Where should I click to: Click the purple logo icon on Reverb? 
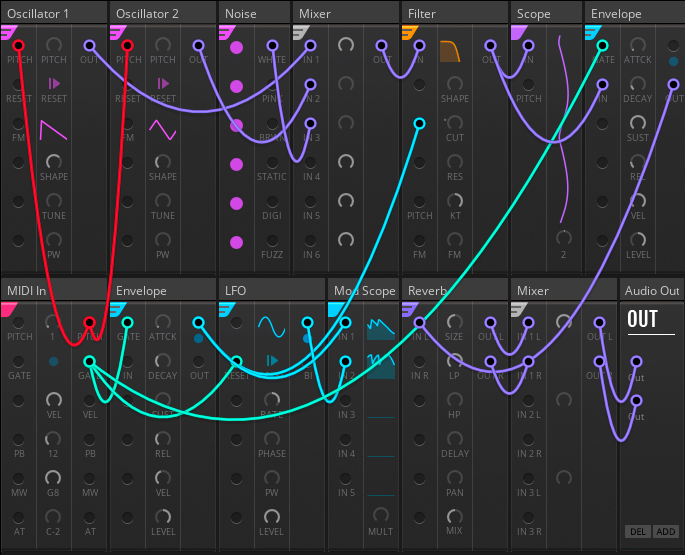[x=409, y=309]
